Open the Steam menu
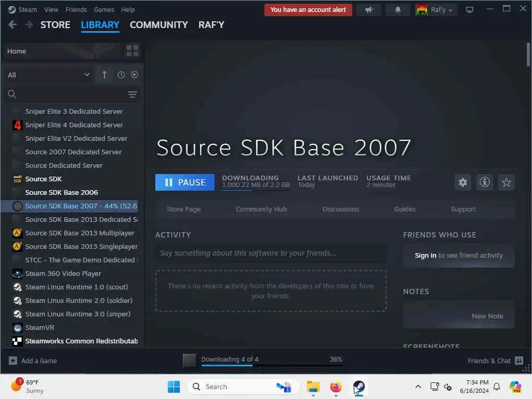Screen dimensions: 532x399 click(28, 9)
